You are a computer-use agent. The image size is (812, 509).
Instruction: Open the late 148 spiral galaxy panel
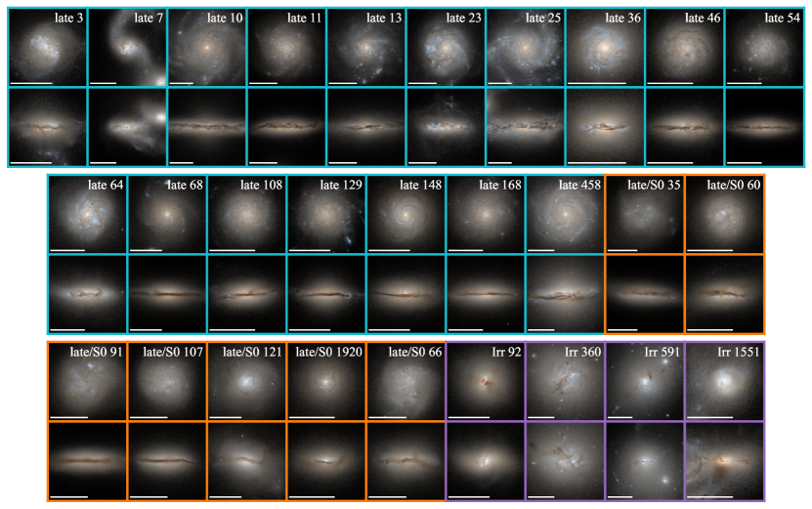coord(406,214)
